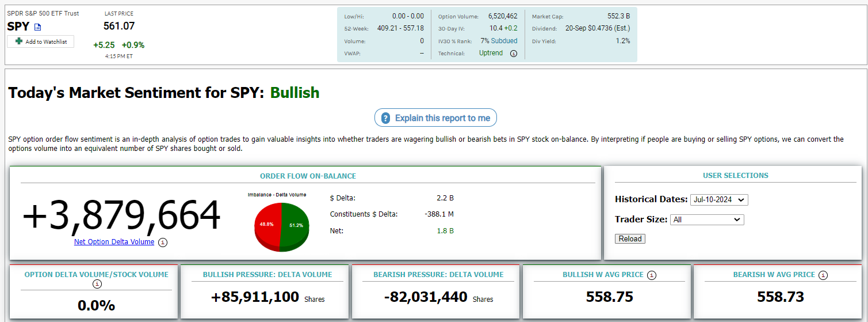Click info icon beside Uptrend technical

514,54
